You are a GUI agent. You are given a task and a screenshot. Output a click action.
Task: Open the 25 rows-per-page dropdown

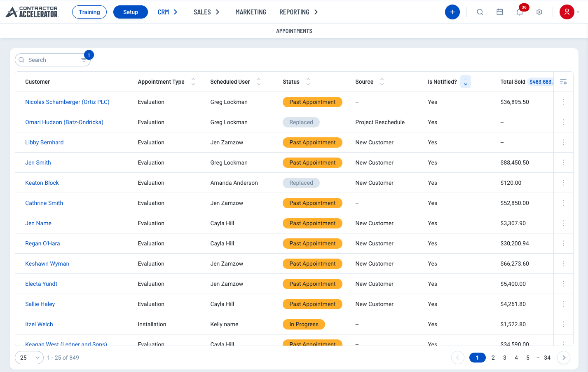(x=29, y=358)
